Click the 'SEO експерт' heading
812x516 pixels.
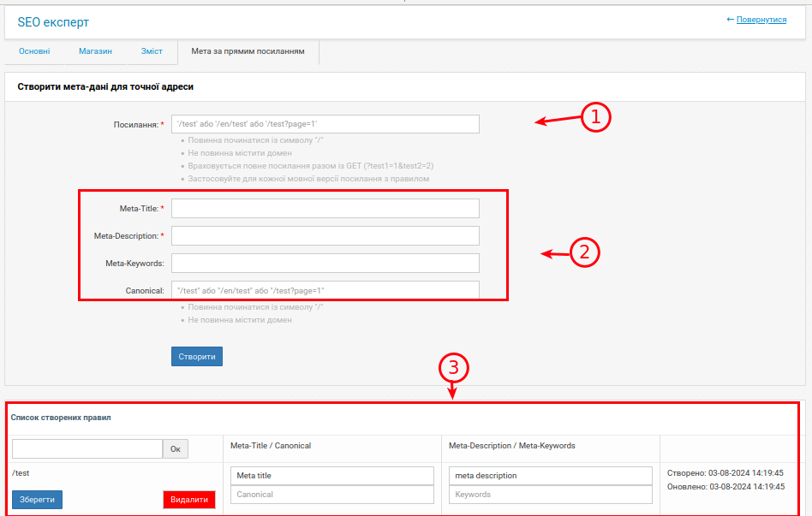click(53, 22)
